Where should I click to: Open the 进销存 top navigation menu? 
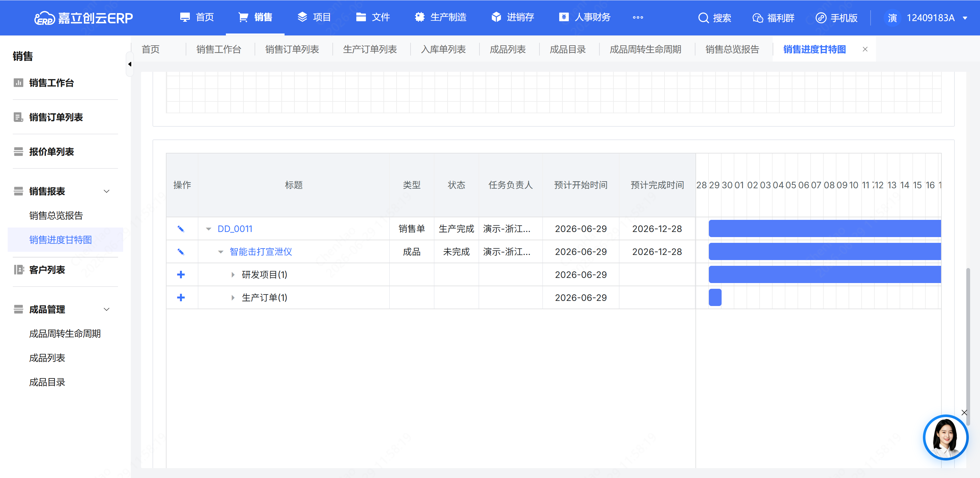(x=512, y=18)
